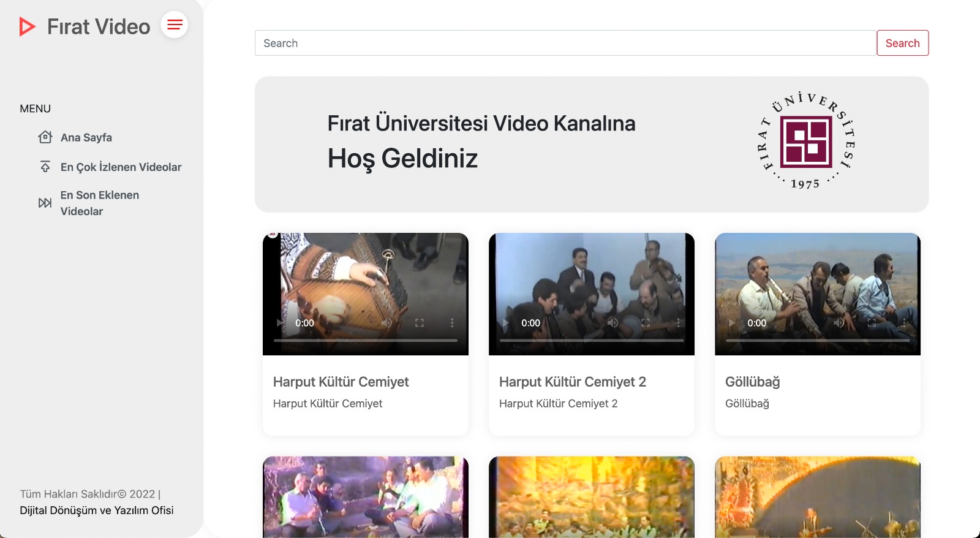Click the Harput Kültür Cemiyet 2 description text

click(559, 403)
